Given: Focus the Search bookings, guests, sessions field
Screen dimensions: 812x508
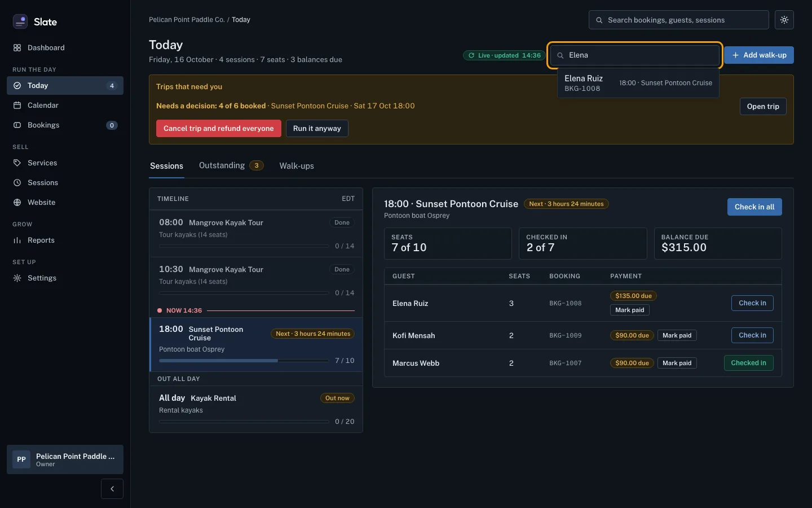Looking at the screenshot, I should coord(679,20).
